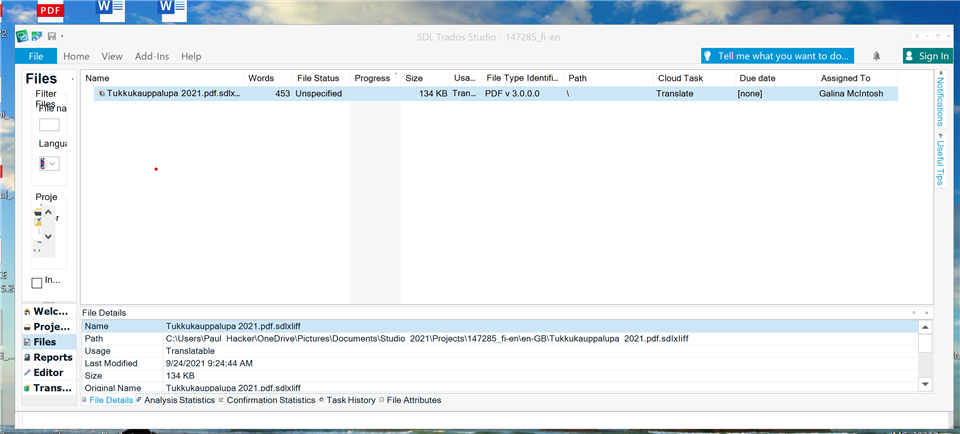
Task: Click the 453 word count cell
Action: tap(282, 94)
